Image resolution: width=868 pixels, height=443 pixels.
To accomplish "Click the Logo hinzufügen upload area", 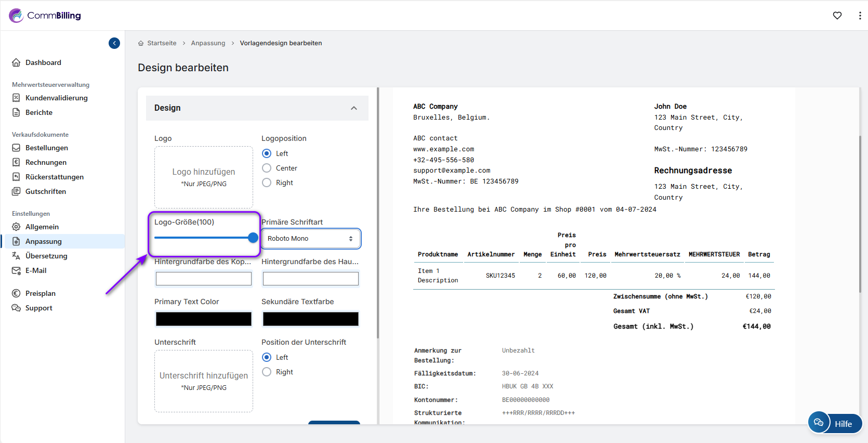I will pos(204,177).
